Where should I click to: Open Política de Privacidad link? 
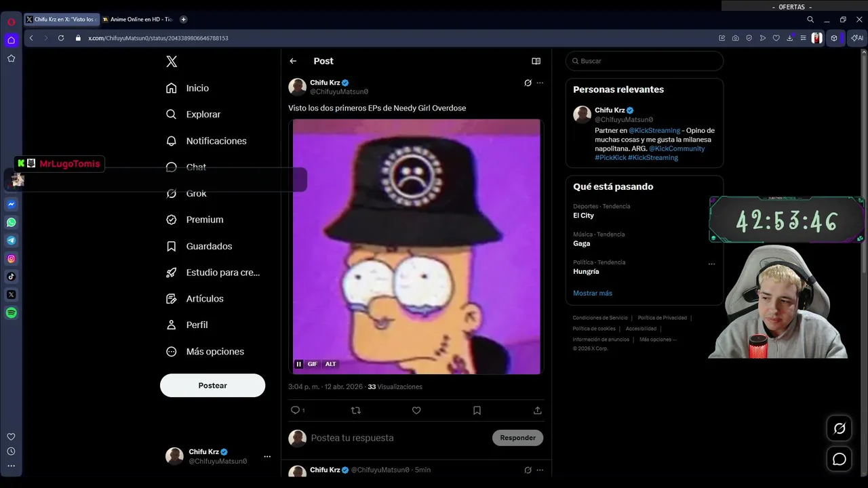click(x=662, y=318)
